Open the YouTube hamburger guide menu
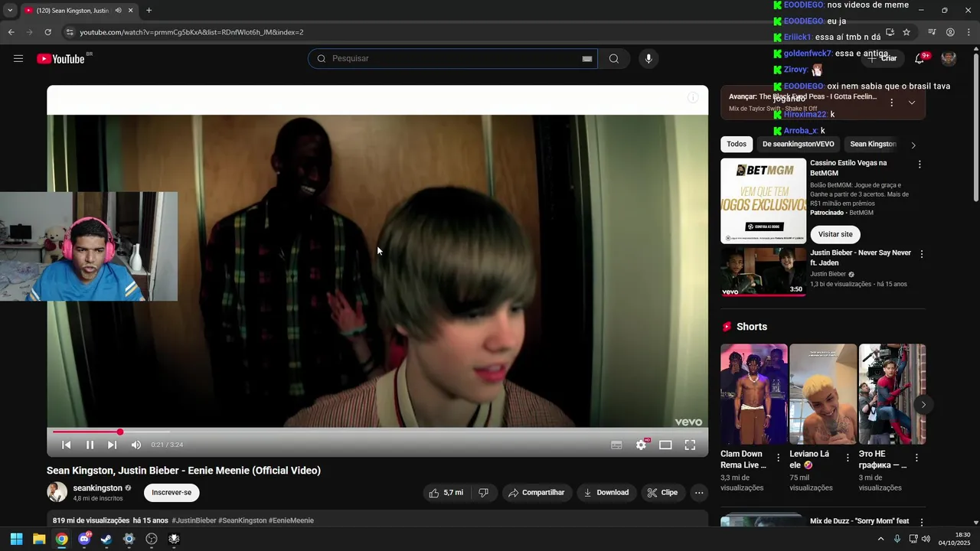Image resolution: width=980 pixels, height=551 pixels. coord(18,59)
